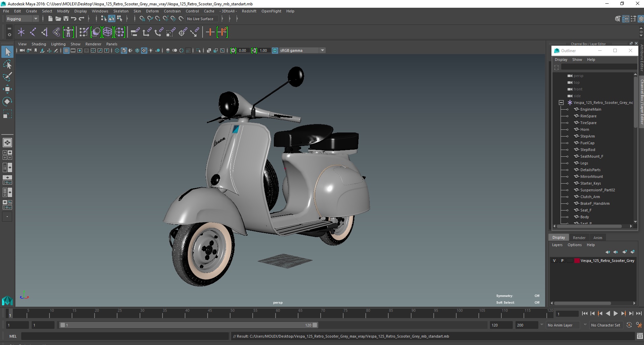Open the Skeleton menu

point(121,11)
